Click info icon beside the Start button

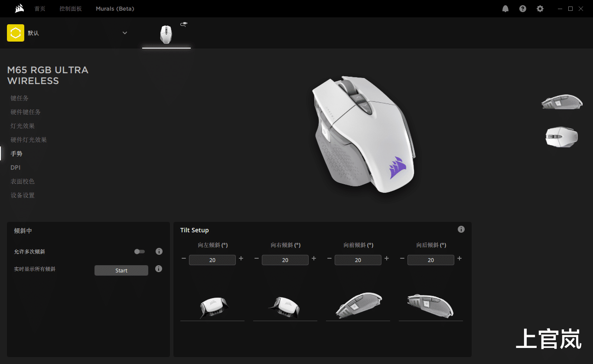pyautogui.click(x=159, y=269)
